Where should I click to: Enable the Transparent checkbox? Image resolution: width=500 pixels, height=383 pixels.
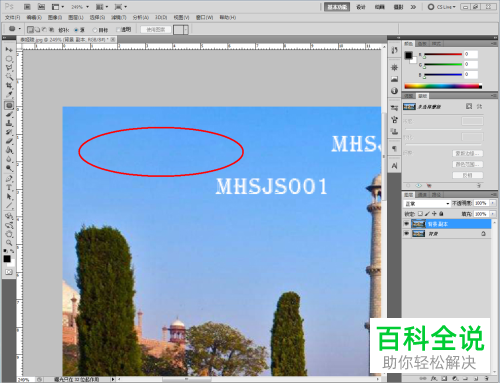[x=118, y=30]
